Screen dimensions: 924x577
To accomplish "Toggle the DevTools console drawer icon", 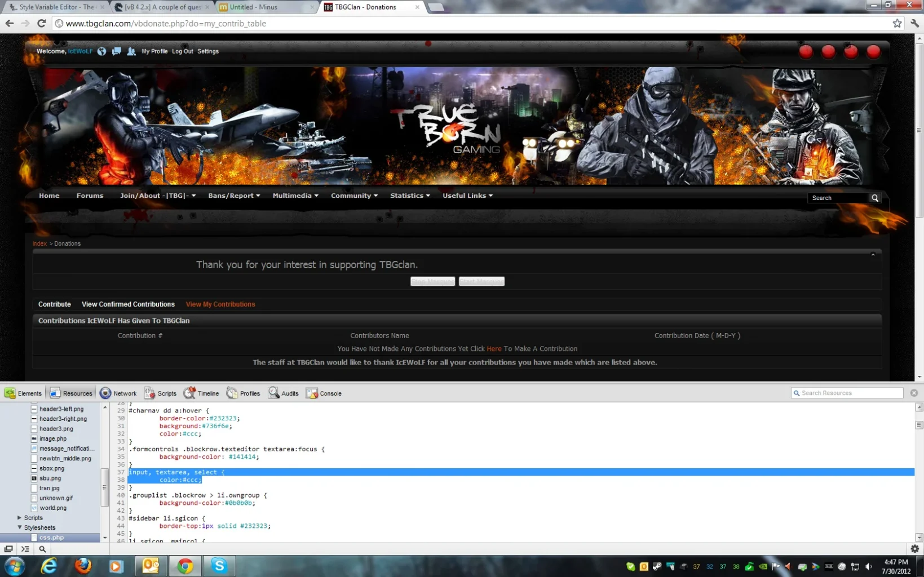I will pyautogui.click(x=25, y=549).
